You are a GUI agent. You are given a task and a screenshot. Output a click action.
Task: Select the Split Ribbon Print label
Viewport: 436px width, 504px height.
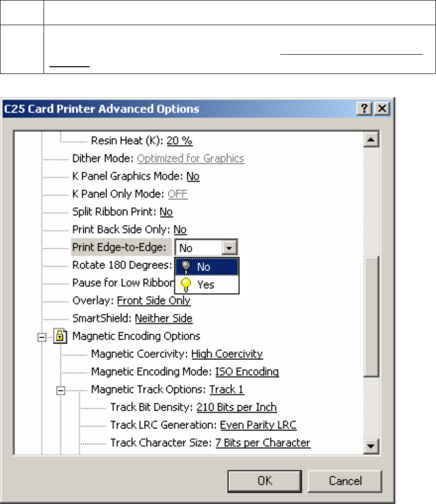114,212
